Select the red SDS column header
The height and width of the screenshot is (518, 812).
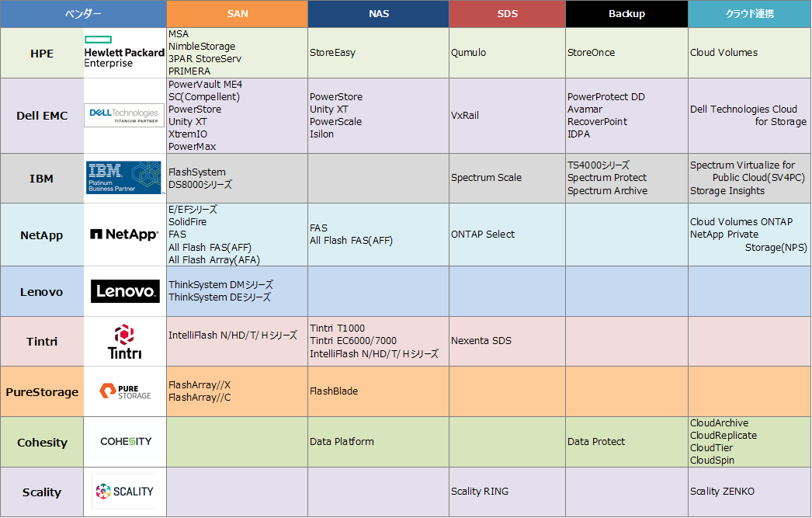click(x=508, y=14)
